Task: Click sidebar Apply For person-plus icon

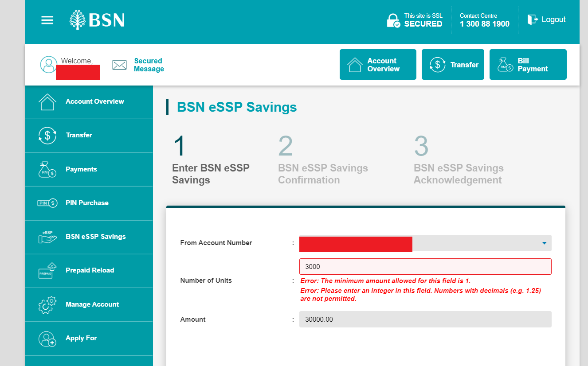Action: coord(47,339)
